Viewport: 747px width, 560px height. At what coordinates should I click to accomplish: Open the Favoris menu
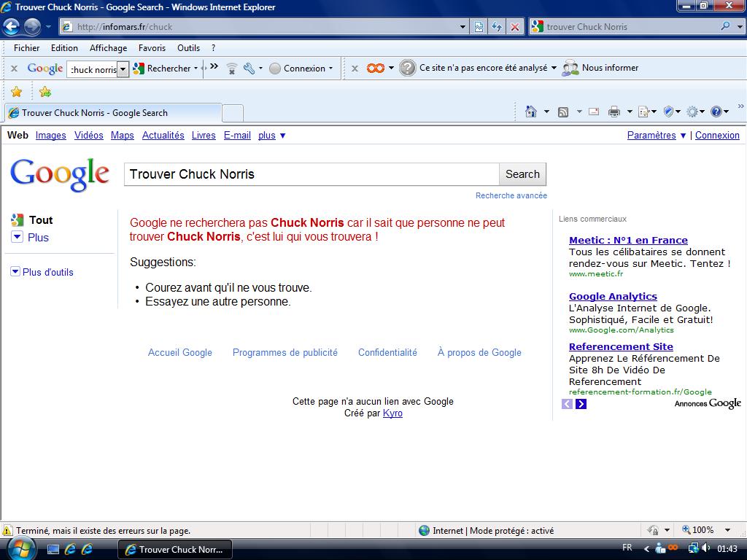coord(152,47)
